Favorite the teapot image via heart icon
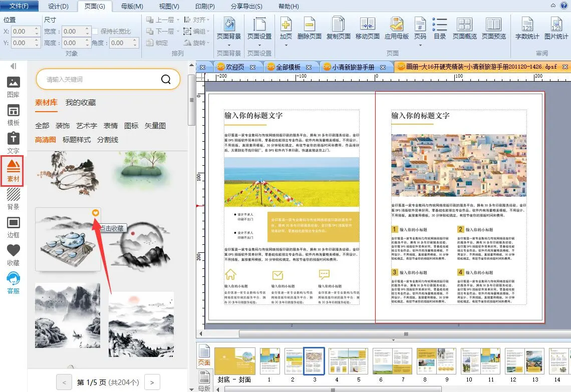The height and width of the screenshot is (392, 571). [95, 214]
